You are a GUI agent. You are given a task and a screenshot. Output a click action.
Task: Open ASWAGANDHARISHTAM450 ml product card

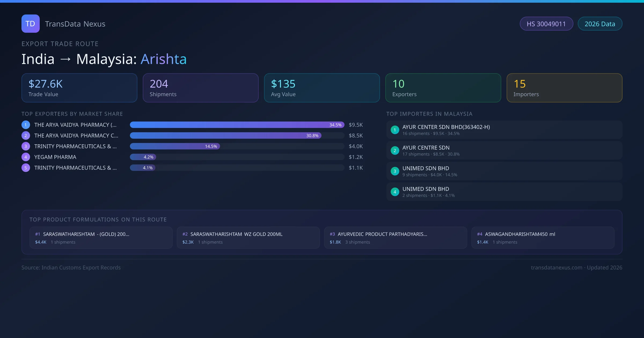coord(543,238)
